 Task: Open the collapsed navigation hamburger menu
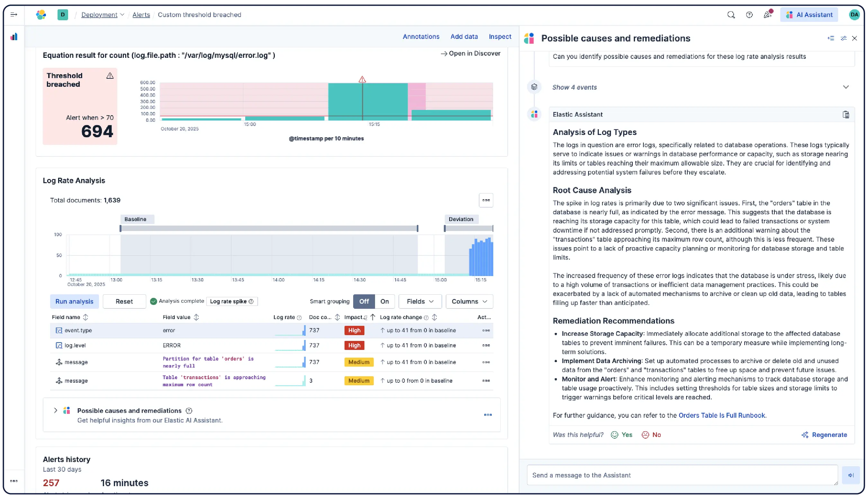click(x=14, y=14)
